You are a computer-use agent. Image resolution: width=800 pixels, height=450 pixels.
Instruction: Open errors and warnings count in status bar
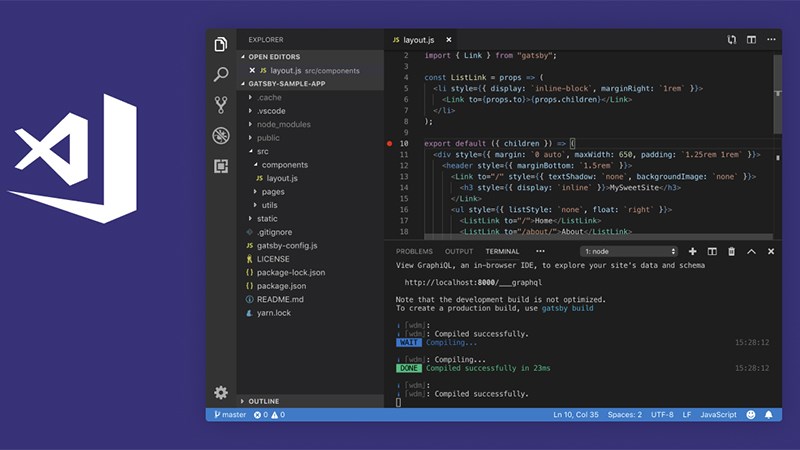(x=269, y=415)
